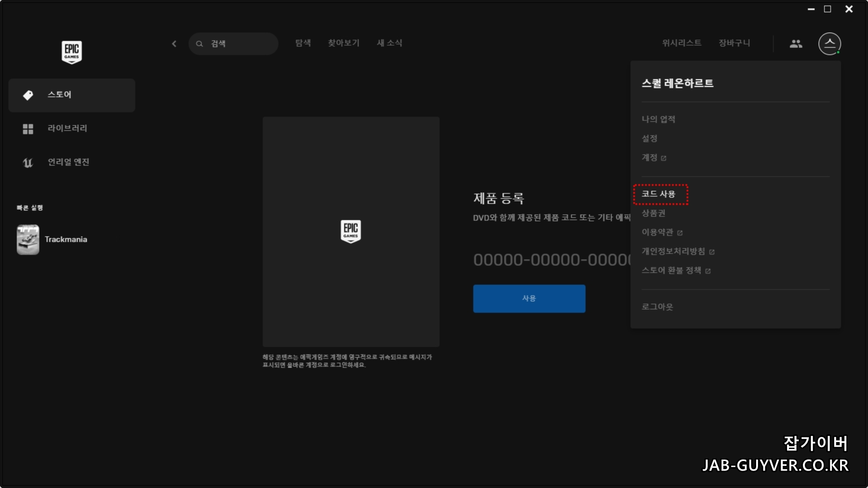Image resolution: width=868 pixels, height=488 pixels.
Task: Click the 제품 등록 heading
Action: click(x=499, y=198)
